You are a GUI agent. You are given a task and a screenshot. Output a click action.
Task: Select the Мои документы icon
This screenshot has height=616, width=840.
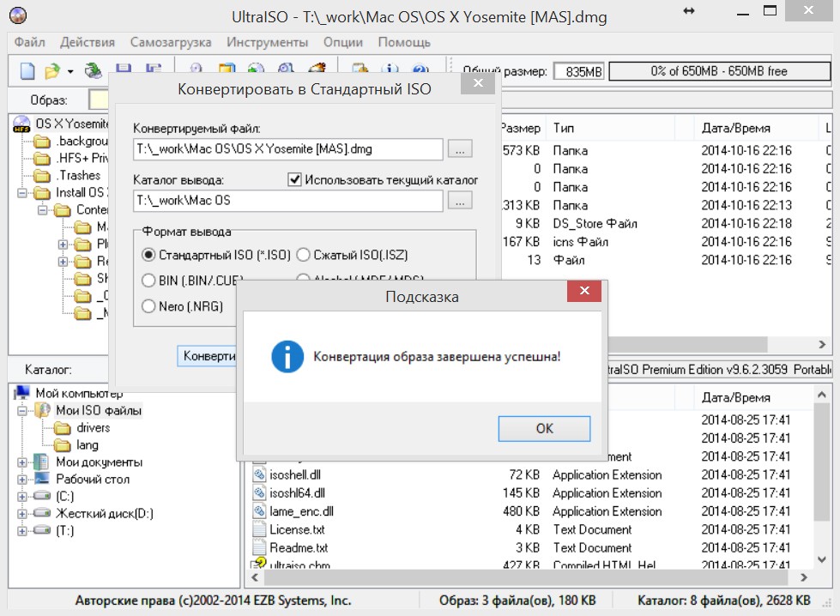(x=41, y=462)
